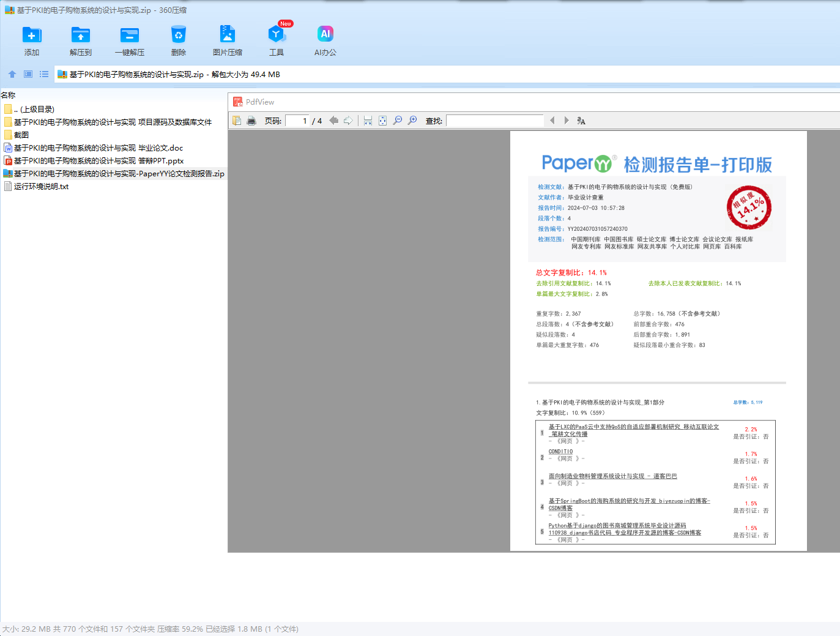Click the '总文字复制比: 14.1%' text
840x636 pixels.
click(x=571, y=272)
